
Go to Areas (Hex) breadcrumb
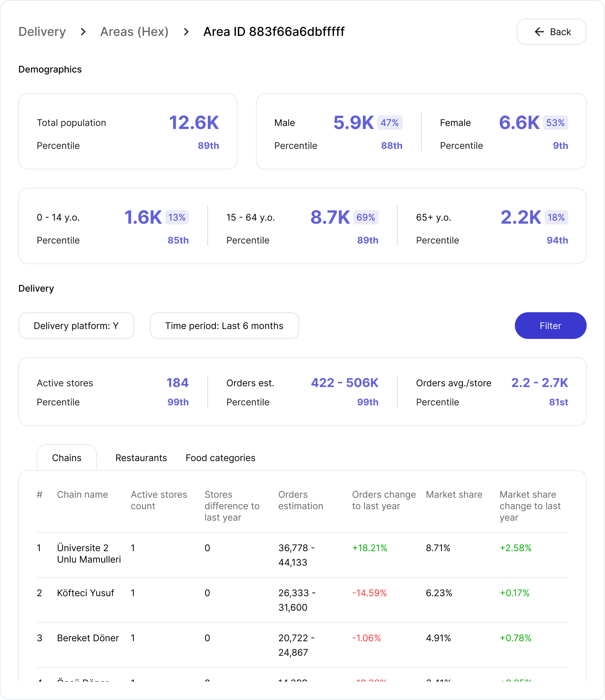pos(134,32)
